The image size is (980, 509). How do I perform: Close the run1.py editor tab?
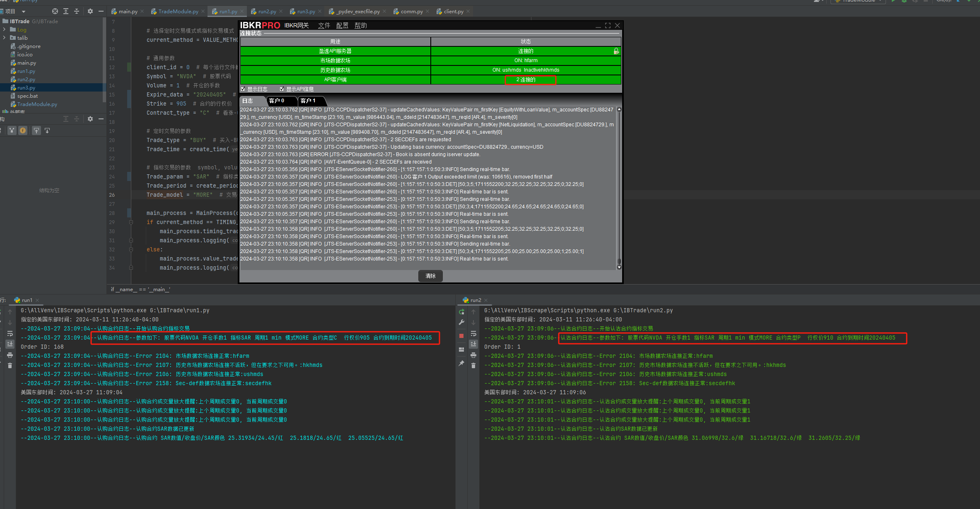pos(242,12)
